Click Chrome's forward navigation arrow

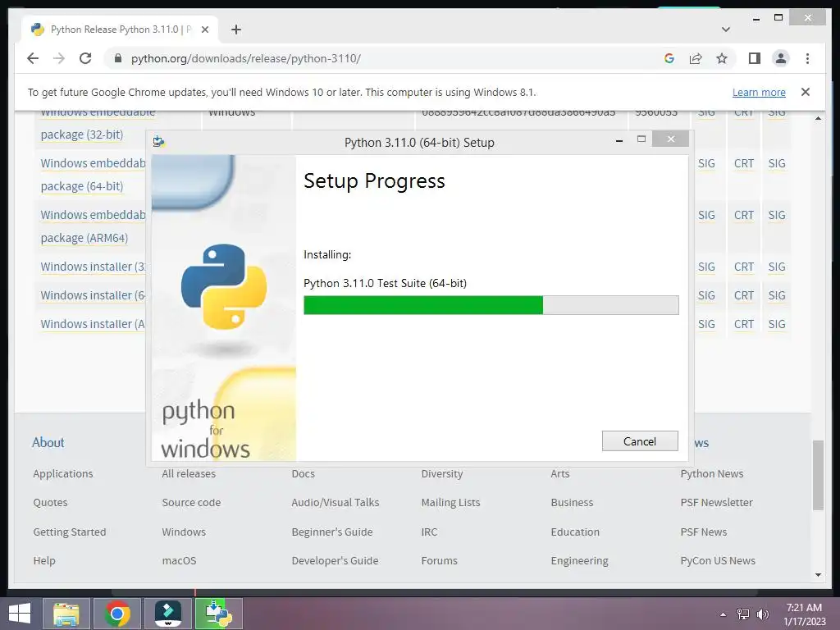59,58
